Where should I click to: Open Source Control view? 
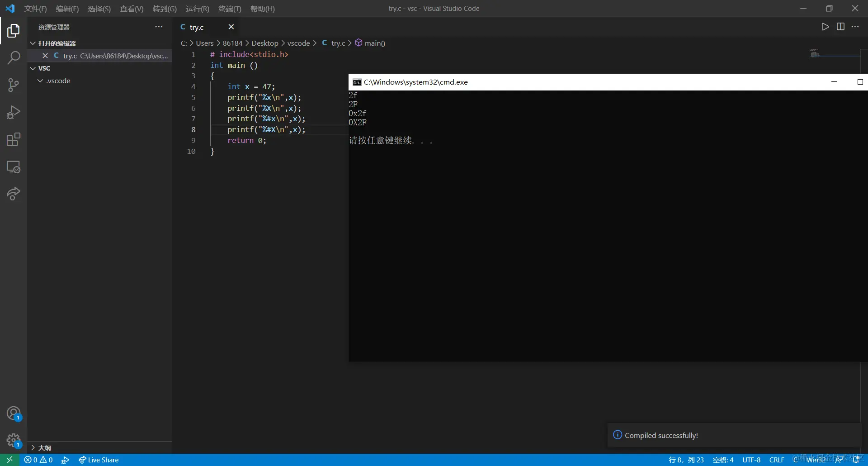(x=14, y=85)
